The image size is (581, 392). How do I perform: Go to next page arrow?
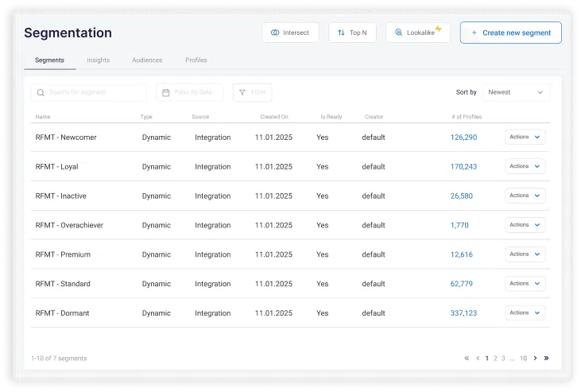[535, 359]
